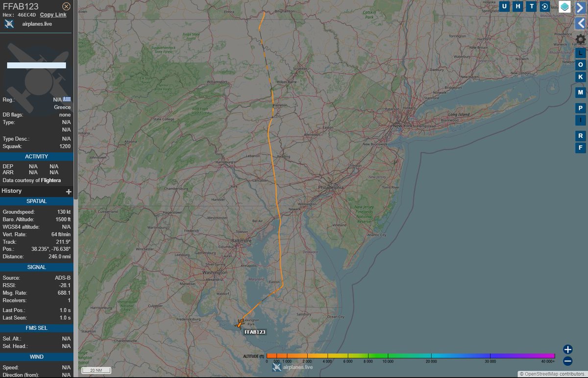Click the Baro. Altitude value 1500 ft
This screenshot has width=588, height=378.
[x=63, y=219]
